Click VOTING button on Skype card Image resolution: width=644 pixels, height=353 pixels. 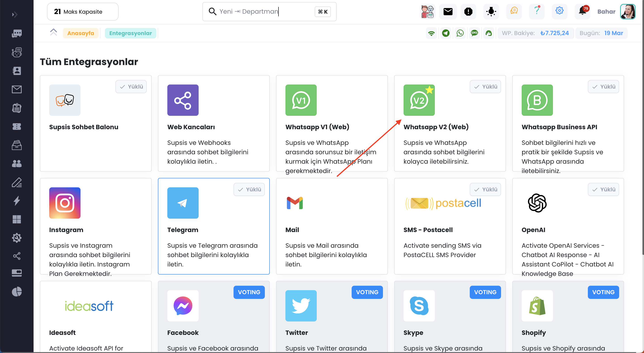point(485,292)
